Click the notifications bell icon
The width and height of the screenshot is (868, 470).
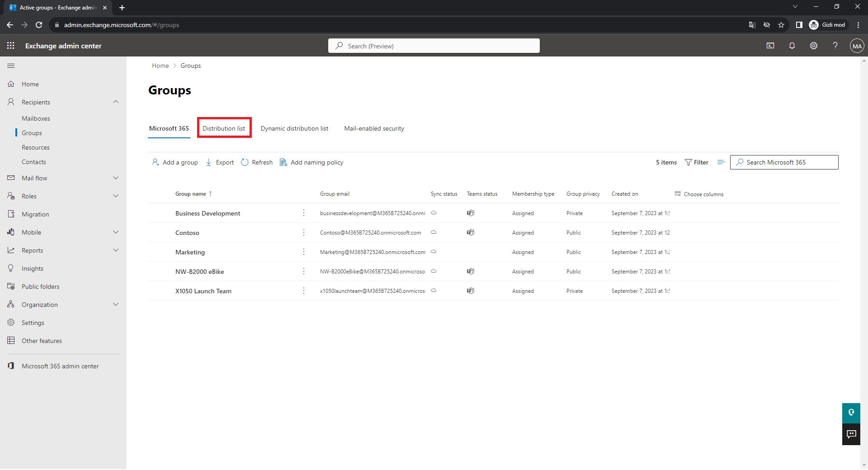click(x=792, y=46)
